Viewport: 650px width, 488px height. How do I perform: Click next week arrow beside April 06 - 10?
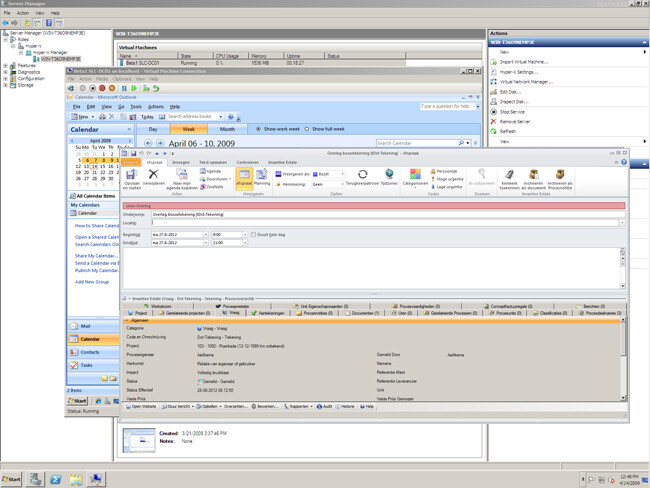pyautogui.click(x=160, y=143)
